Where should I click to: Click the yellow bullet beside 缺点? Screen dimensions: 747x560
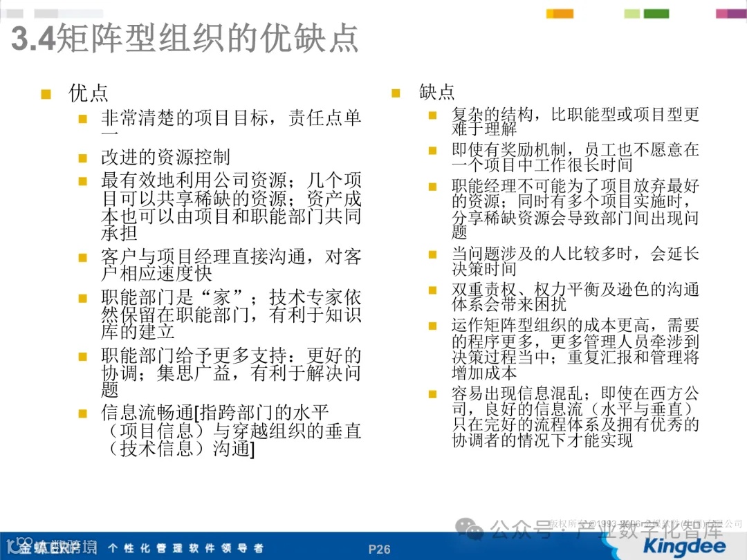pos(396,93)
